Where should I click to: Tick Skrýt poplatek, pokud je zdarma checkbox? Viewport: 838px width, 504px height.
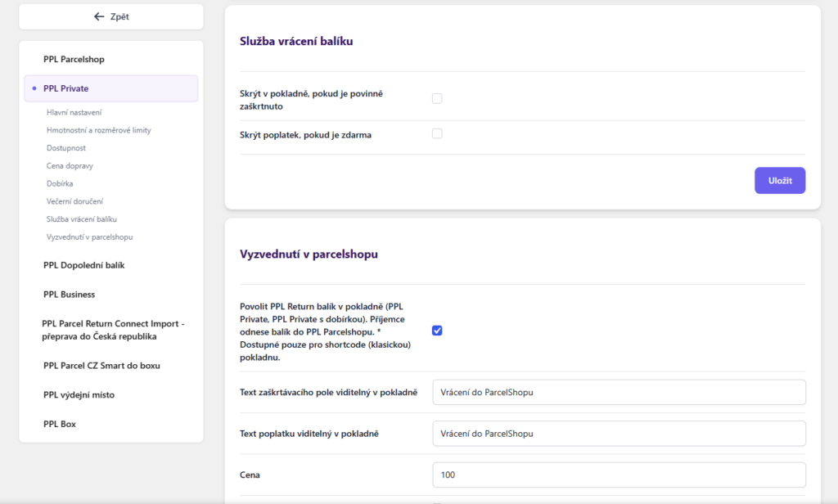point(437,133)
